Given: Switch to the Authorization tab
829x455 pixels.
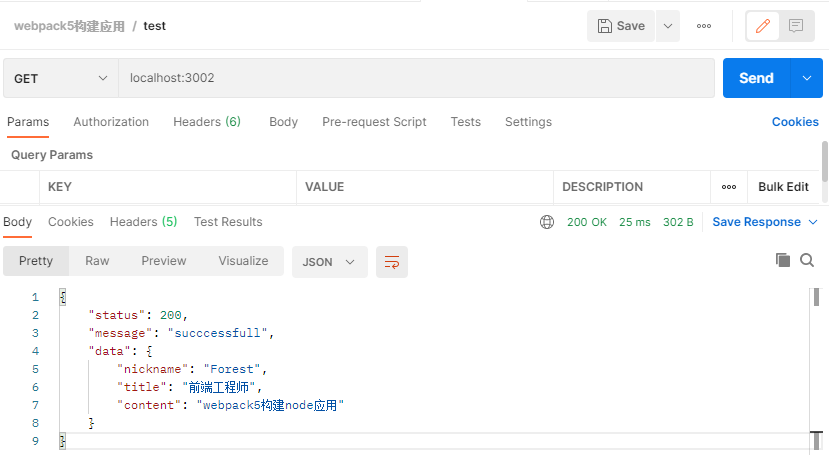Looking at the screenshot, I should [111, 122].
